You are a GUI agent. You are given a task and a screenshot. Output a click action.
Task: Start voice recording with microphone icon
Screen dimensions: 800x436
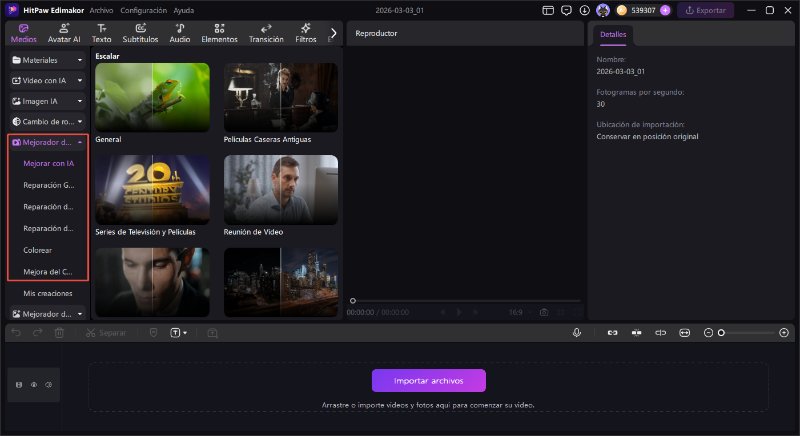click(x=577, y=332)
